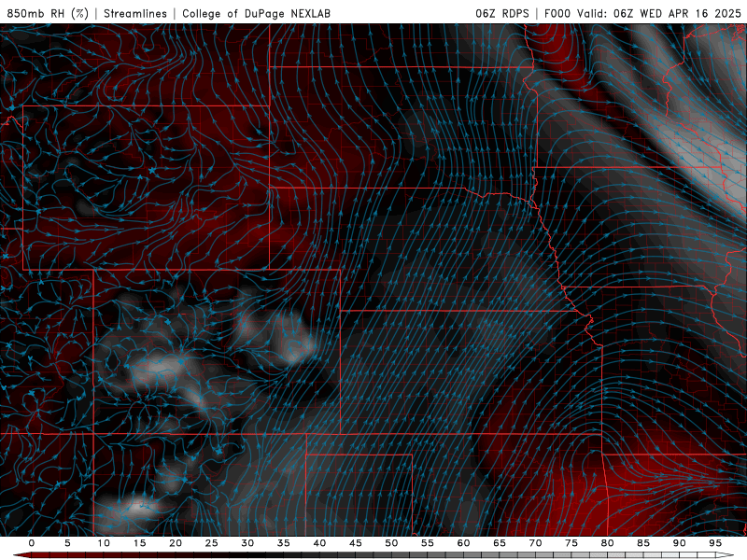Viewport: 747px width, 560px height.
Task: Click the "30" label on the color scale
Action: pos(247,543)
